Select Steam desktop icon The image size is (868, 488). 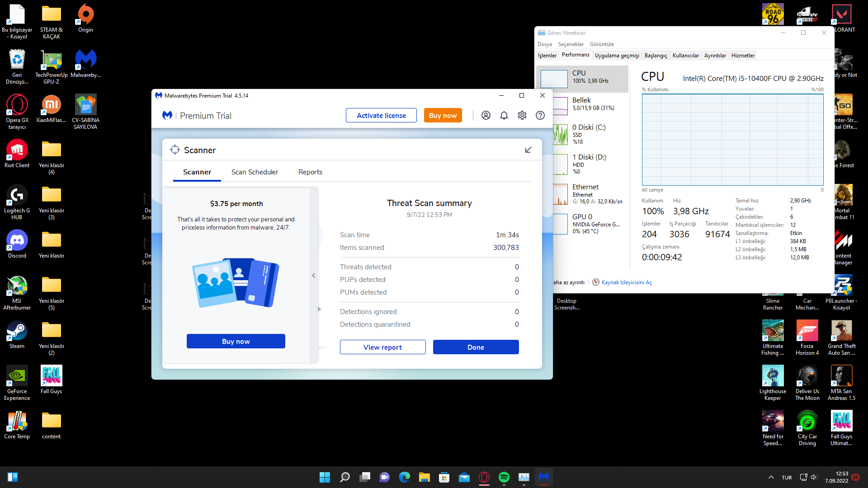pyautogui.click(x=17, y=334)
